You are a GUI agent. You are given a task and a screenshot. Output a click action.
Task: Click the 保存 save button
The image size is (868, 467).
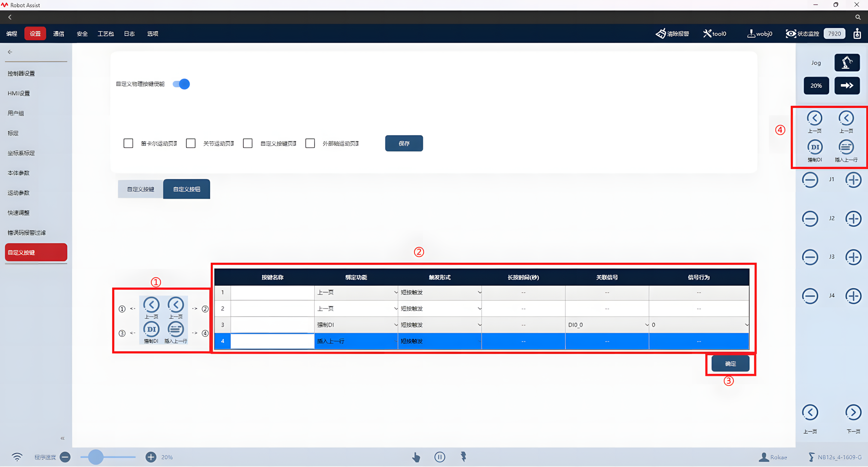coord(404,143)
